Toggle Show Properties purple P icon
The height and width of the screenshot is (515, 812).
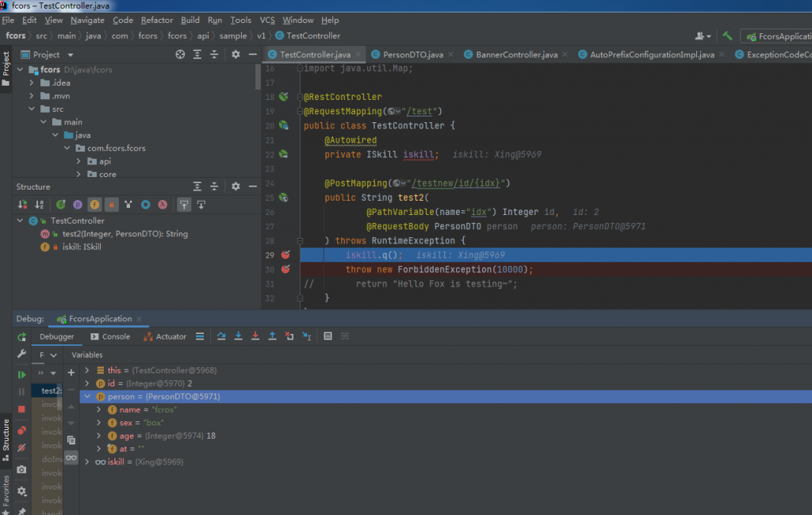78,205
